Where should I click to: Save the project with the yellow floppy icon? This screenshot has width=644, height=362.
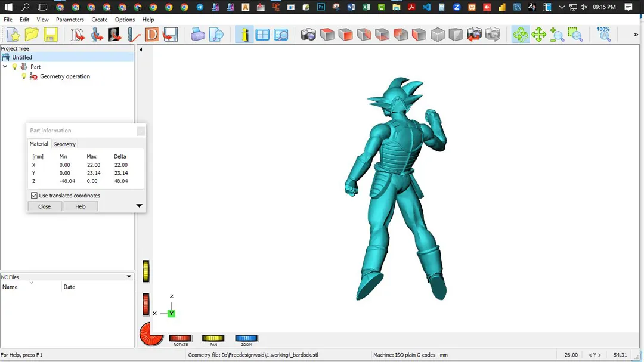click(x=51, y=35)
